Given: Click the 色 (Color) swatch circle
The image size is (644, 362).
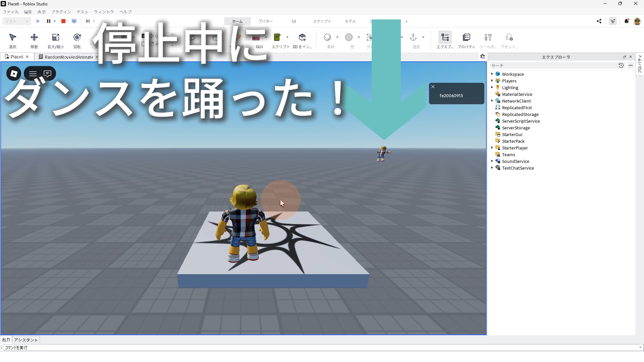Looking at the screenshot, I should (x=349, y=37).
